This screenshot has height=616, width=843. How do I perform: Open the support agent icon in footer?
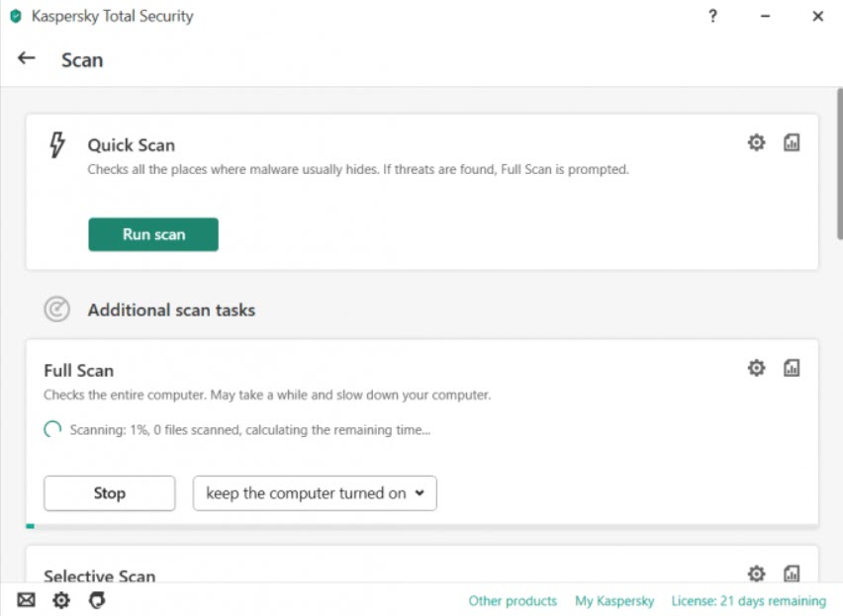pyautogui.click(x=97, y=600)
